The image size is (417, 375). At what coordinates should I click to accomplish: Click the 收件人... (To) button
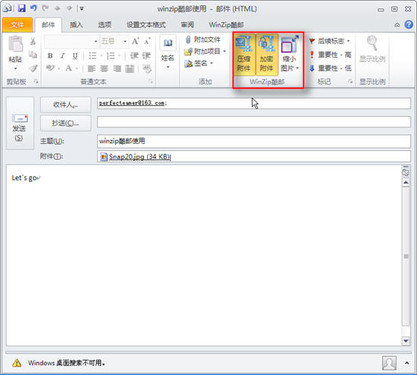[x=66, y=105]
